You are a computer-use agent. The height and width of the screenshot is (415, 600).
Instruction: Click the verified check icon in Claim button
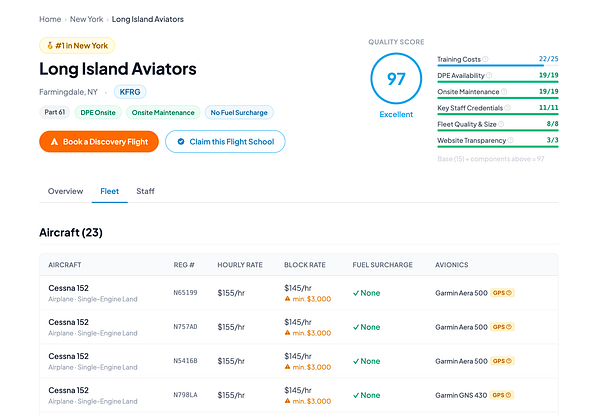coord(181,142)
